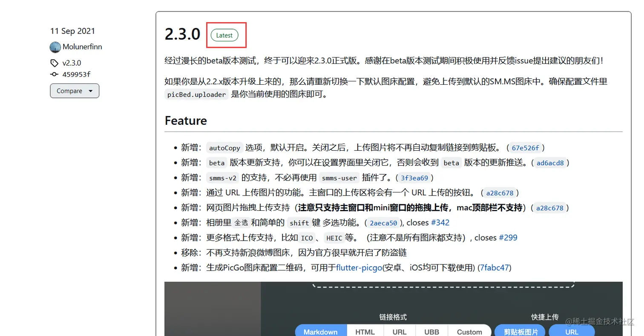Viewport: 644px width, 336px height.
Task: Open commit a28c678 on URL upload line
Action: coord(500,193)
